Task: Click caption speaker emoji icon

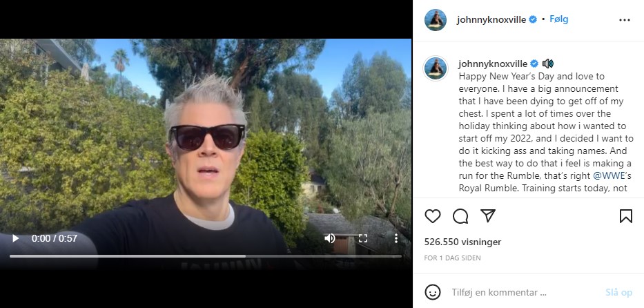Action: [x=547, y=64]
